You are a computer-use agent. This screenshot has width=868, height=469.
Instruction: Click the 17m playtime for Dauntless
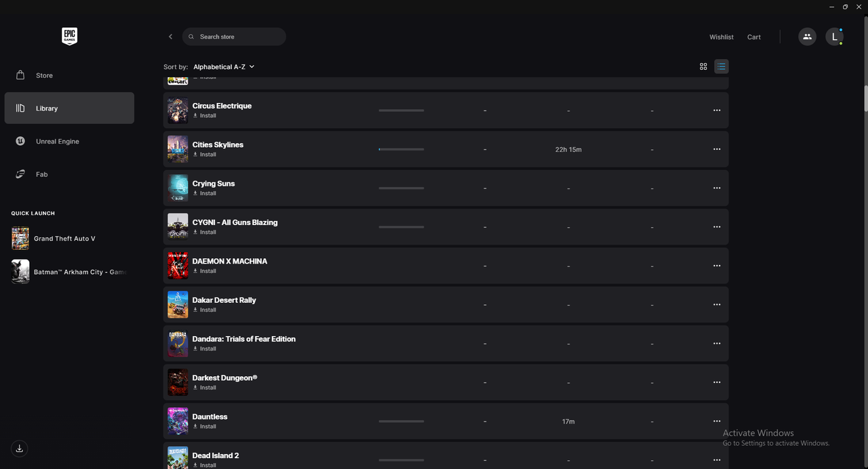[x=568, y=422]
